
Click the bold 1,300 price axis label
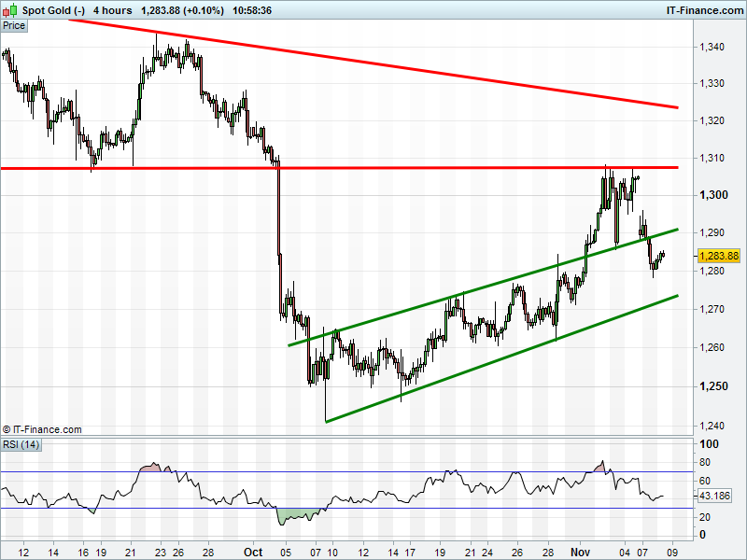pyautogui.click(x=713, y=195)
